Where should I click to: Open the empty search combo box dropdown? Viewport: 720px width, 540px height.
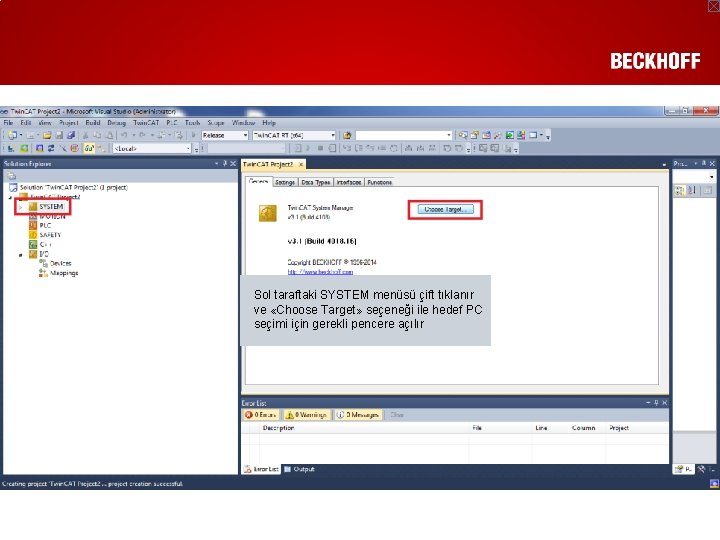coord(404,135)
